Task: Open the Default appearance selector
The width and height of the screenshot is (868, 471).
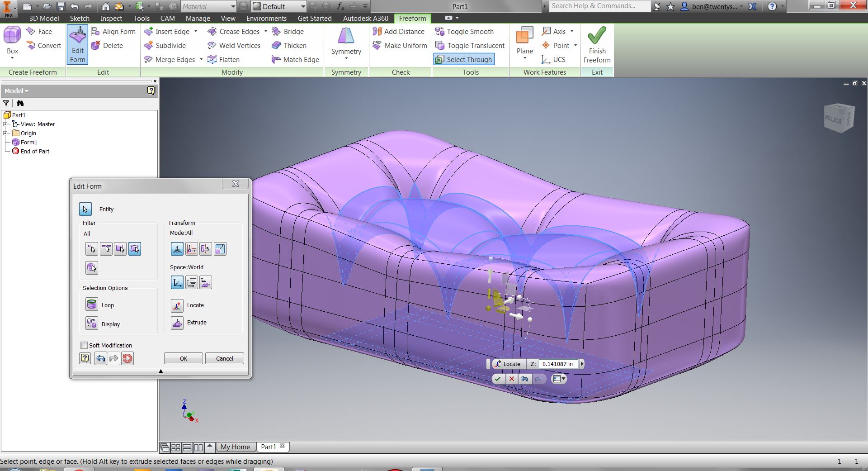Action: click(x=278, y=6)
